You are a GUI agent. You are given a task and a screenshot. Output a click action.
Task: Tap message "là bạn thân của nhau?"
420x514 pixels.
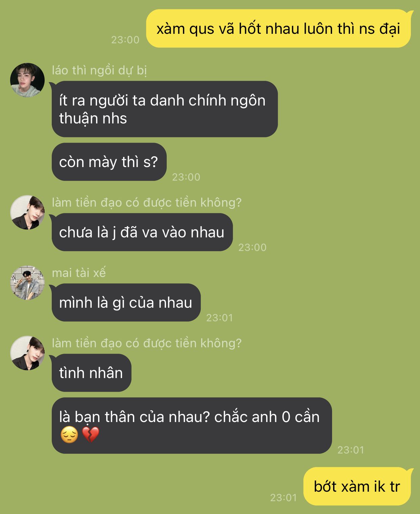click(x=192, y=426)
